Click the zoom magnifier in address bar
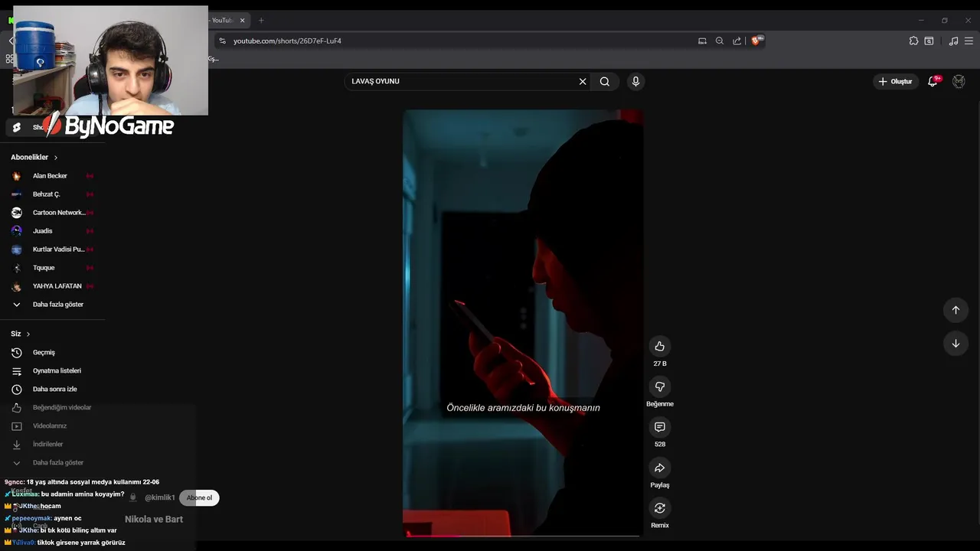This screenshot has width=980, height=551. click(720, 41)
